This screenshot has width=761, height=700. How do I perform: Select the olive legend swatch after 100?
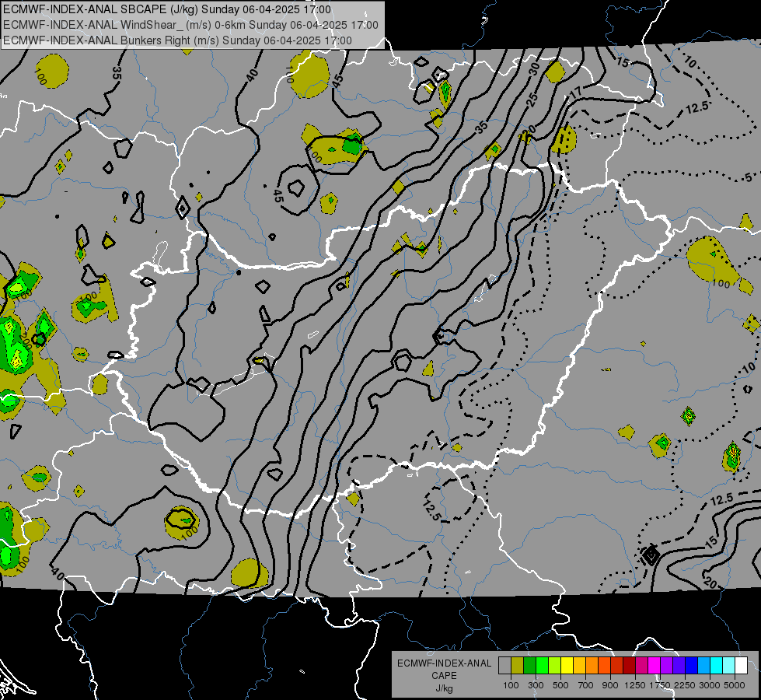tap(517, 665)
